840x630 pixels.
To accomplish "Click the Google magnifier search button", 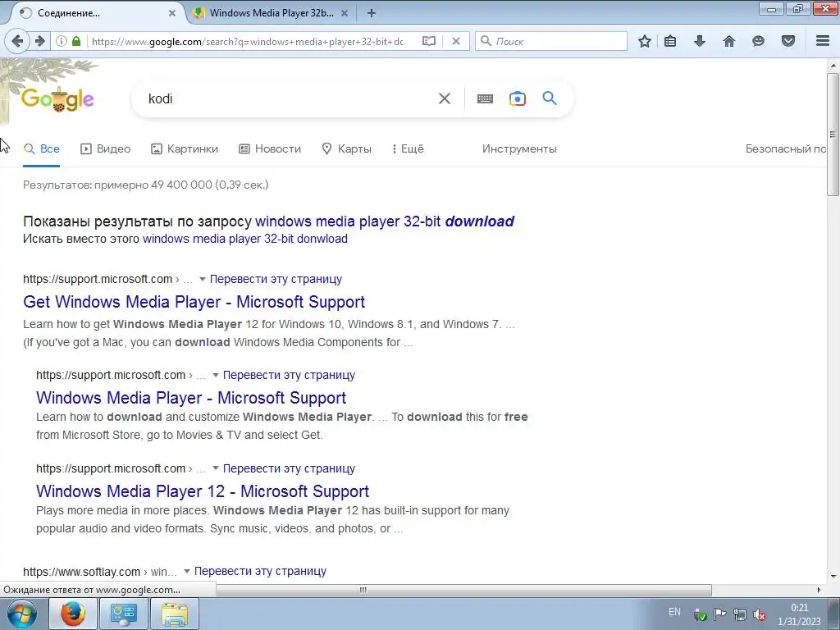I will (x=549, y=98).
